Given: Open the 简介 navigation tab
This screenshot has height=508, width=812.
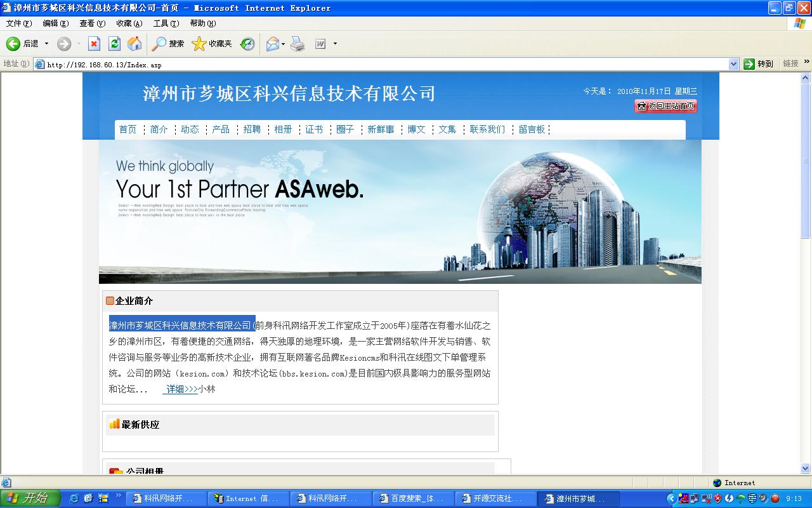Looking at the screenshot, I should (x=159, y=130).
